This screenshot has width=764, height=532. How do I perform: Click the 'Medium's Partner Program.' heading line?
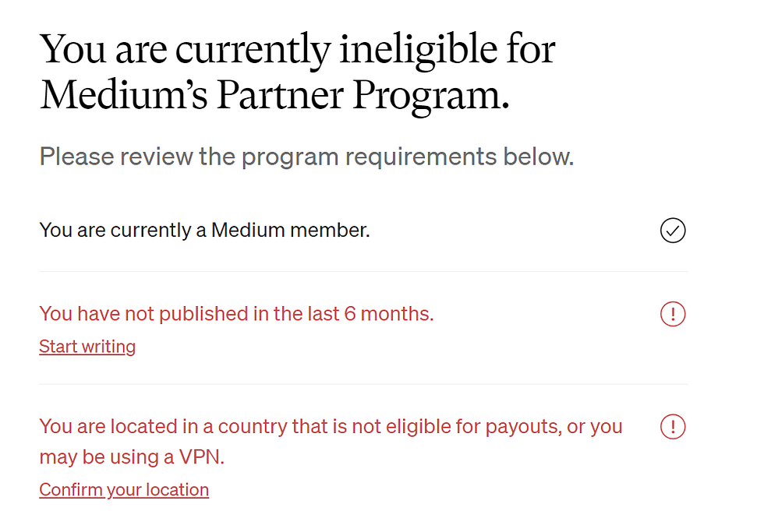click(274, 95)
